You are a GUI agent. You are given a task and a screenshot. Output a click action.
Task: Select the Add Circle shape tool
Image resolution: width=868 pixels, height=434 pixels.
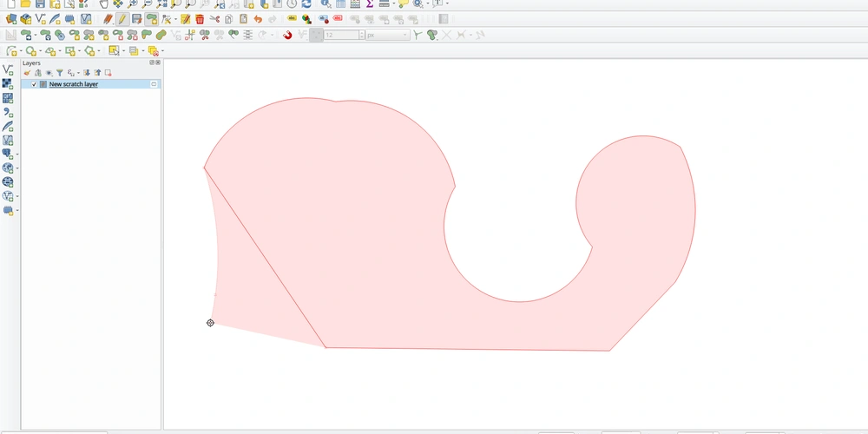coord(31,51)
